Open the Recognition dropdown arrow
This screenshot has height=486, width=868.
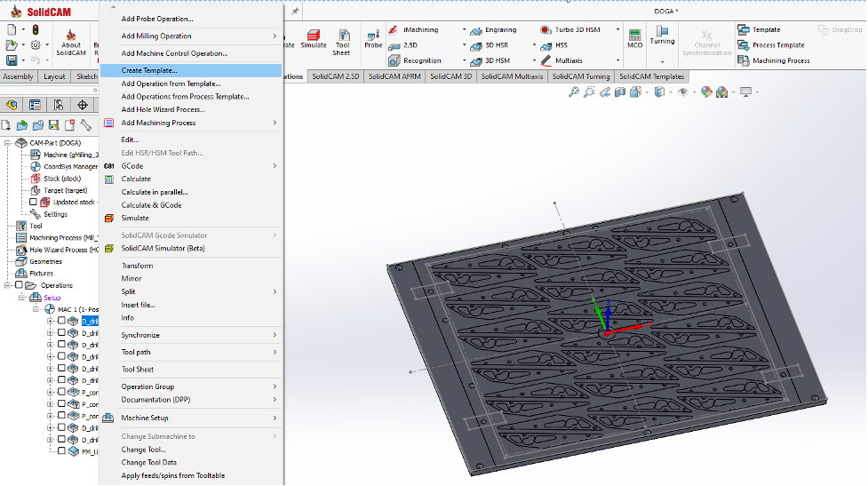point(464,60)
